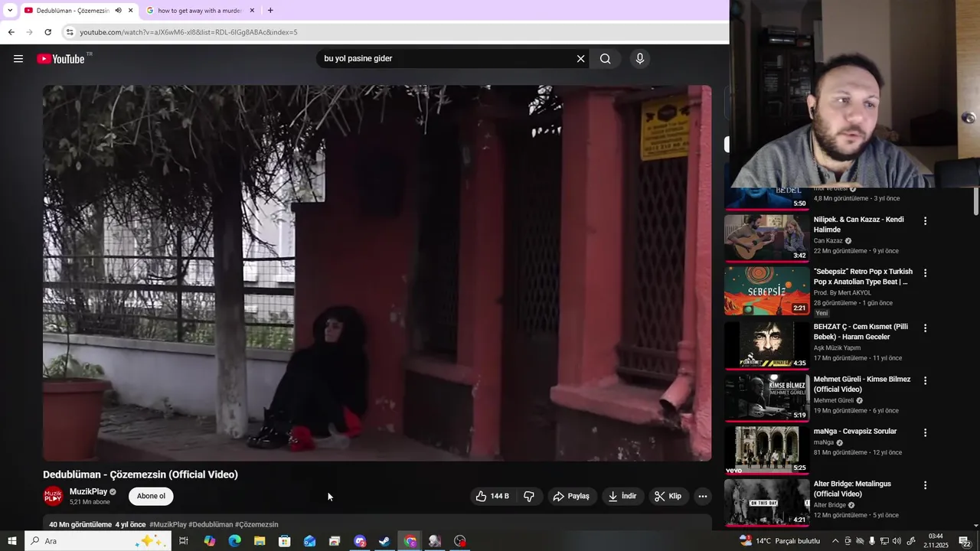
Task: Open the tab search dropdown arrow
Action: point(9,10)
